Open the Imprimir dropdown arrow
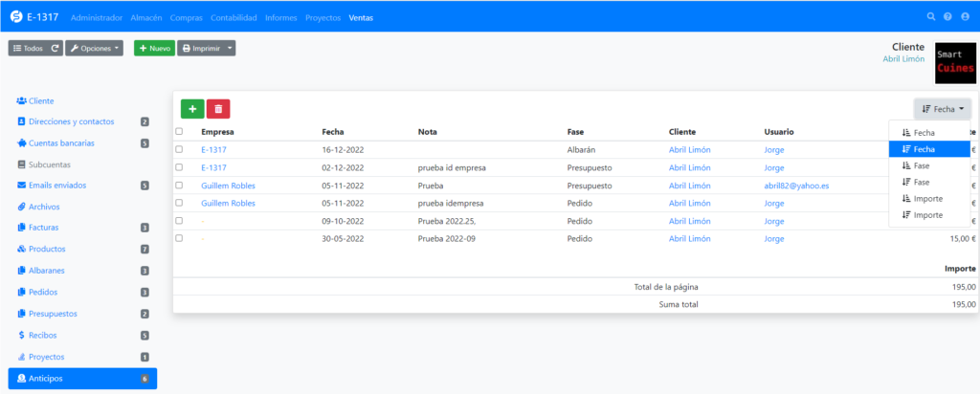The height and width of the screenshot is (394, 980). [x=230, y=48]
